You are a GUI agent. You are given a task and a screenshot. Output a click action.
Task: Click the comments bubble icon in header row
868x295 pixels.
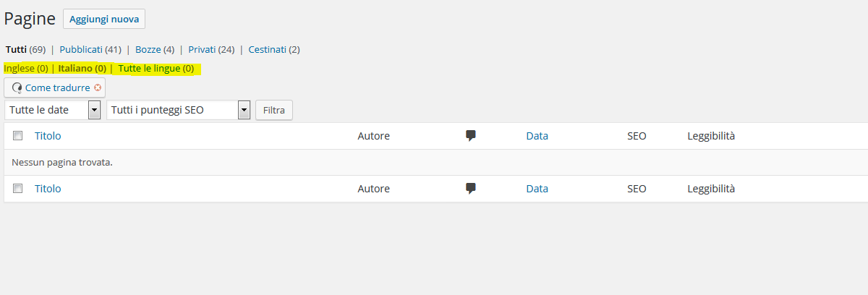(x=471, y=135)
